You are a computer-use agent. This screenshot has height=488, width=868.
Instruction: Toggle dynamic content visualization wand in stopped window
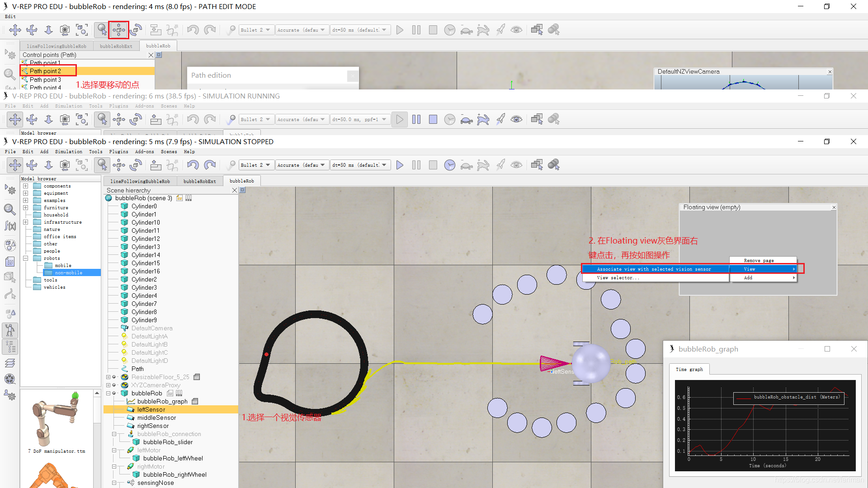231,165
